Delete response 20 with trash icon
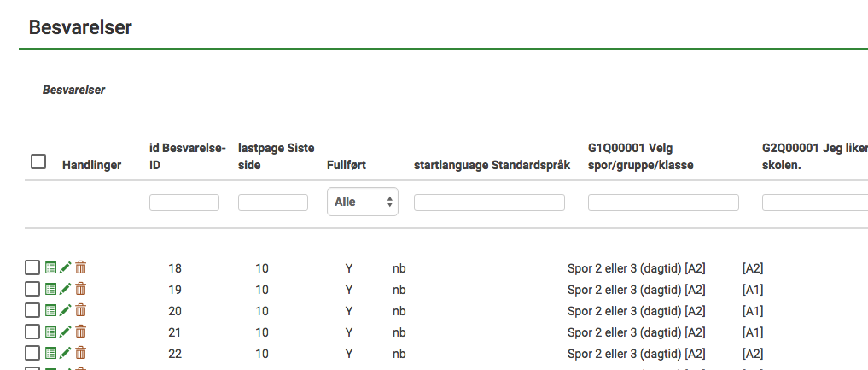The image size is (868, 370). pyautogui.click(x=80, y=310)
